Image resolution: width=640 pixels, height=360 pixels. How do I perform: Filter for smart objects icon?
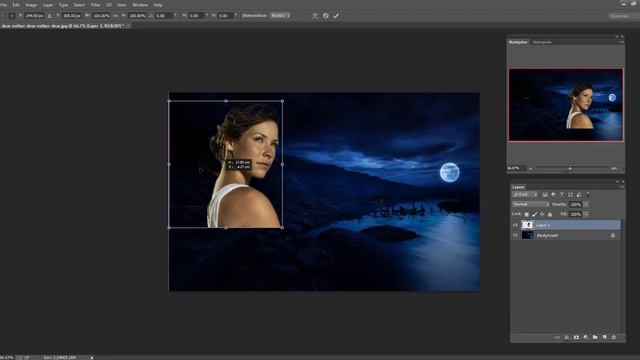coord(579,195)
